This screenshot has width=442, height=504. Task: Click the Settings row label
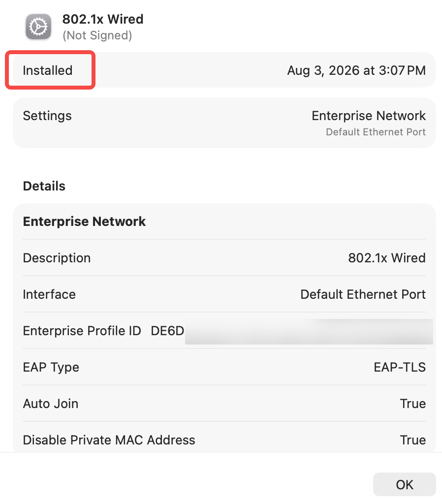[x=47, y=116]
